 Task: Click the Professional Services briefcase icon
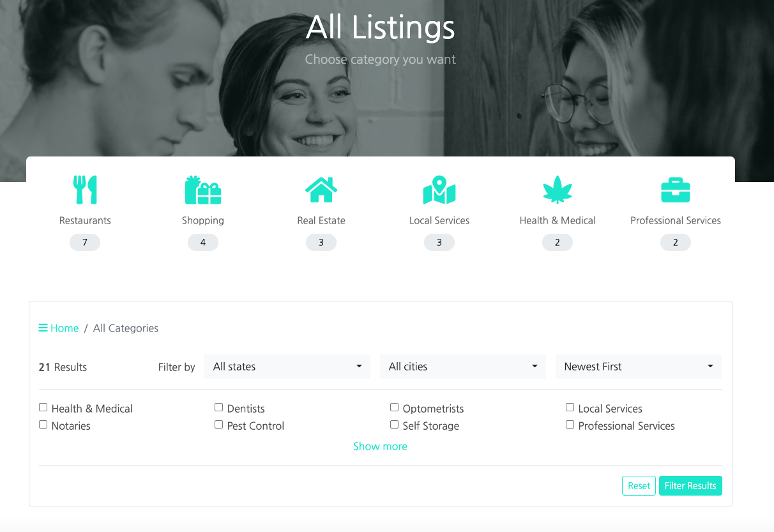676,190
